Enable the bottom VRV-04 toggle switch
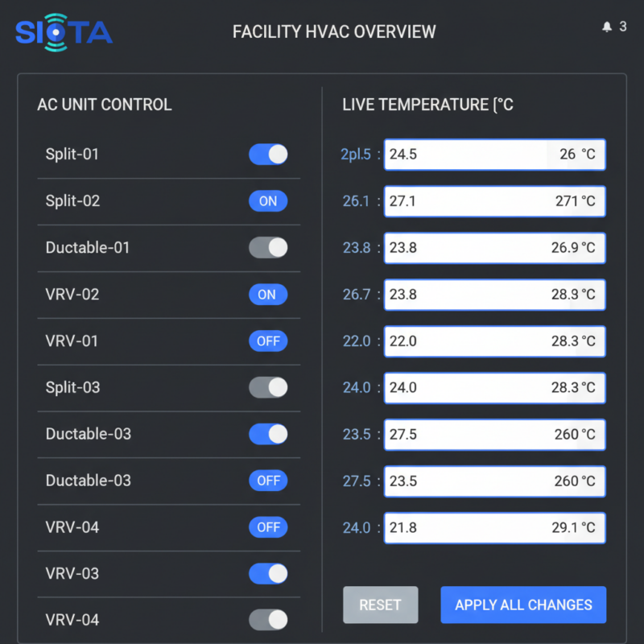Screen dimensions: 644x644 (x=268, y=619)
